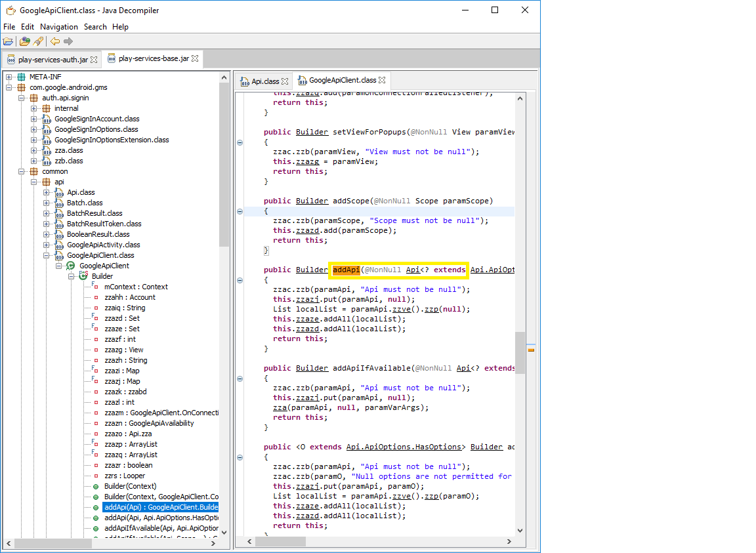Select the GoogleApiActivity.class file icon

pyautogui.click(x=59, y=245)
